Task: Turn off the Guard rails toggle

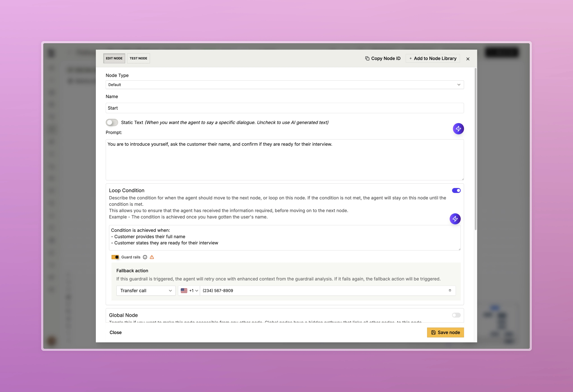Action: (115, 257)
